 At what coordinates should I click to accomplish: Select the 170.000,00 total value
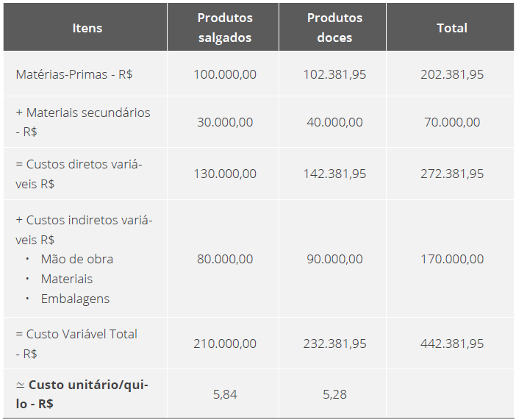(x=452, y=259)
